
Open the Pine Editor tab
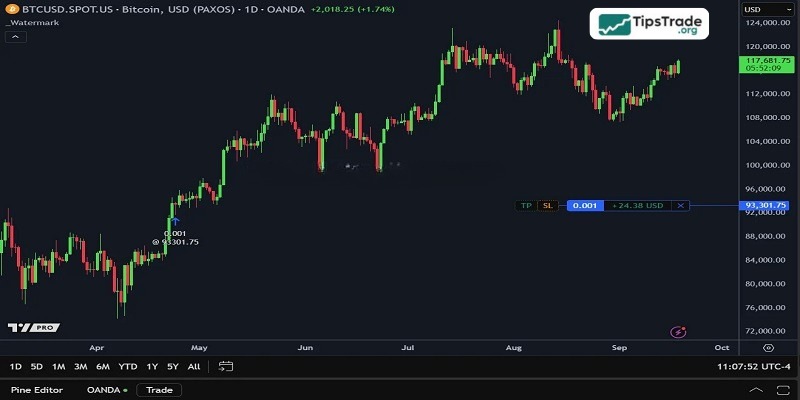coord(37,390)
